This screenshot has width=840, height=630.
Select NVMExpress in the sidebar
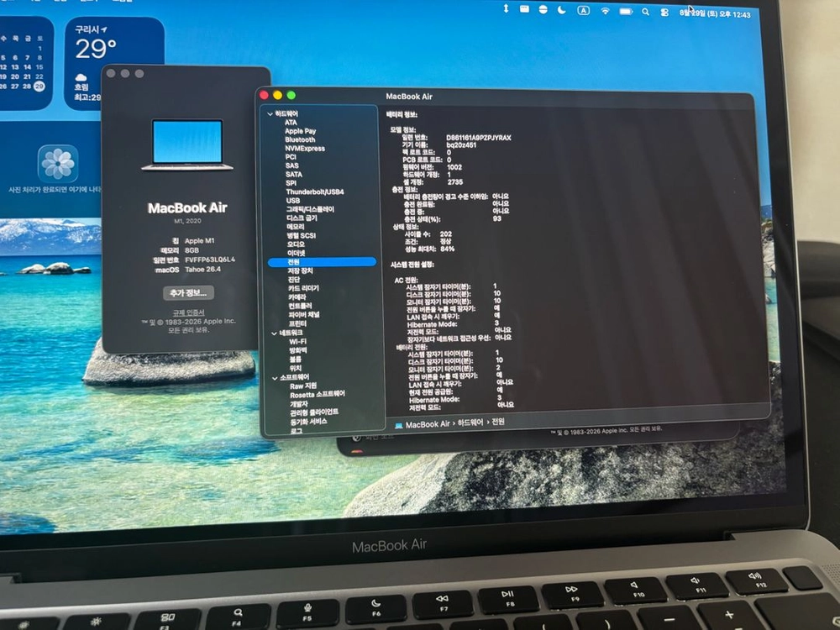click(305, 149)
